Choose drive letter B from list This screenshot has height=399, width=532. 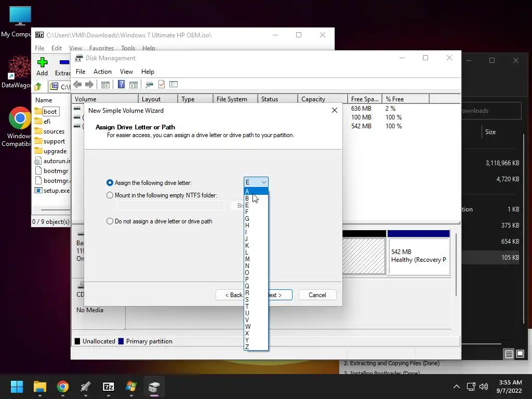[256, 198]
